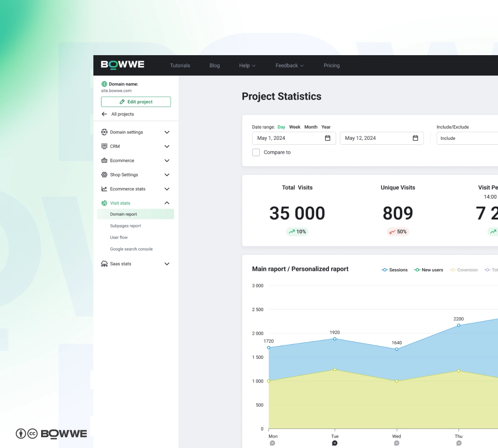Click the Total Visits 35 000 value

click(x=297, y=213)
